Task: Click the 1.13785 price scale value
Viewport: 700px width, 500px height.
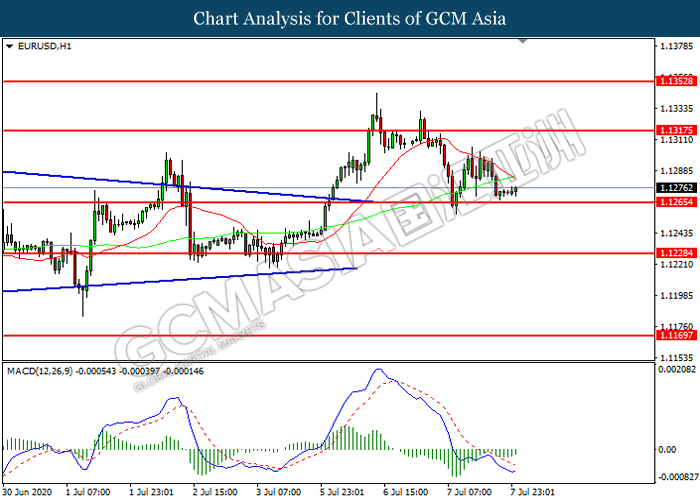Action: [677, 46]
